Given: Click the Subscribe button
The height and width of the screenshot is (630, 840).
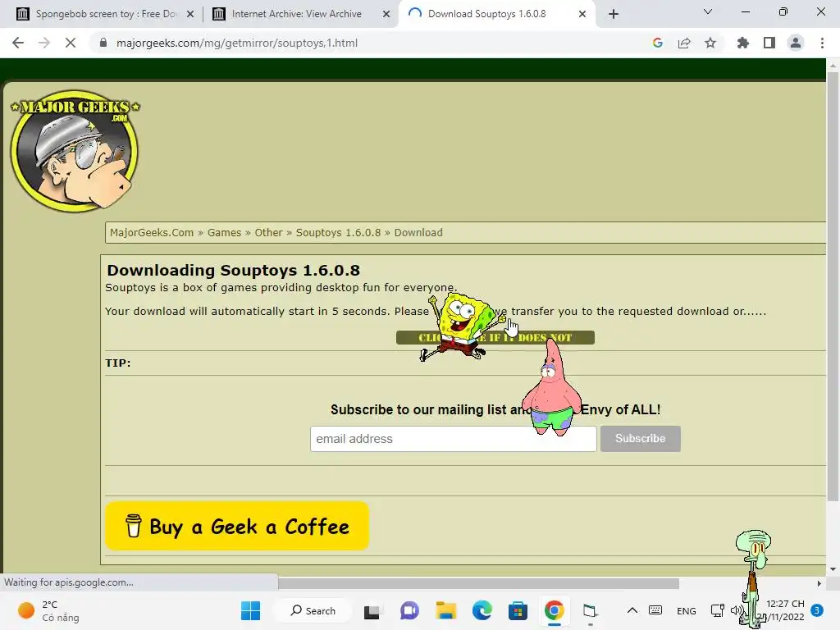Looking at the screenshot, I should pyautogui.click(x=640, y=439).
